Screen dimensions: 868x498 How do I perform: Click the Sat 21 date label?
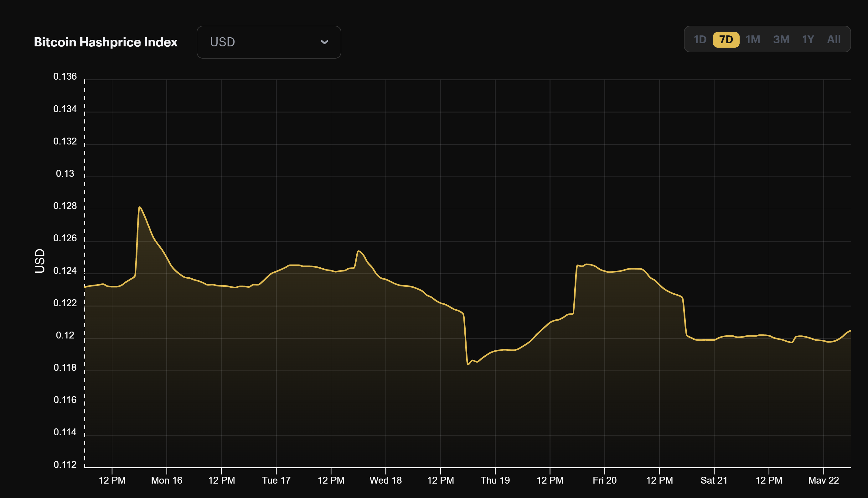click(714, 480)
